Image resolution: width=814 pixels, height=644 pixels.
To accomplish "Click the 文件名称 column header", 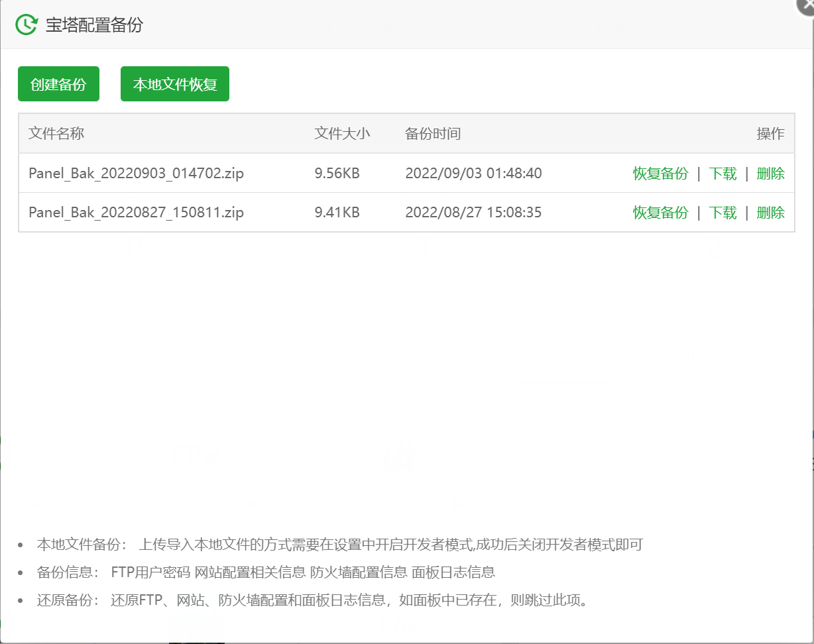I will 56,134.
